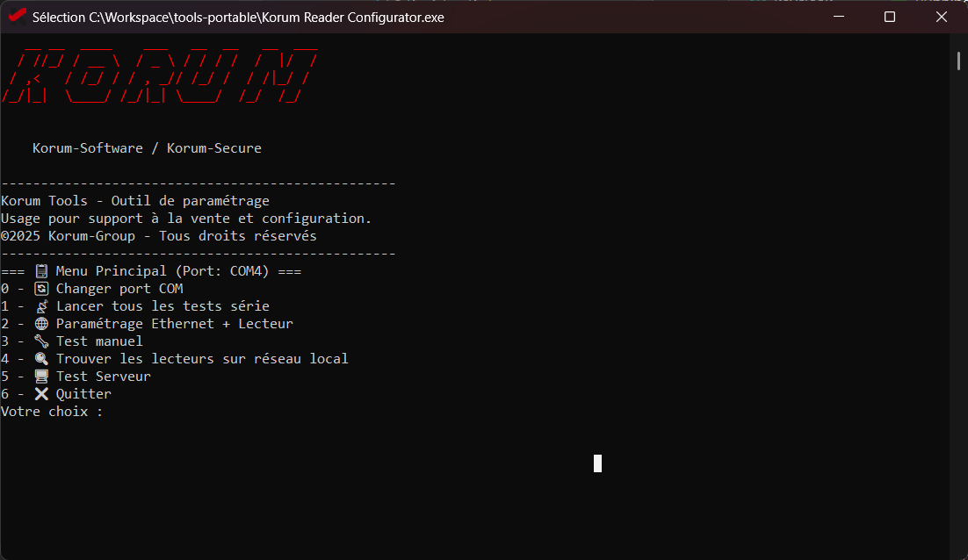Click the 'Changer port COM' menu line
The height and width of the screenshot is (560, 968).
[x=92, y=289]
